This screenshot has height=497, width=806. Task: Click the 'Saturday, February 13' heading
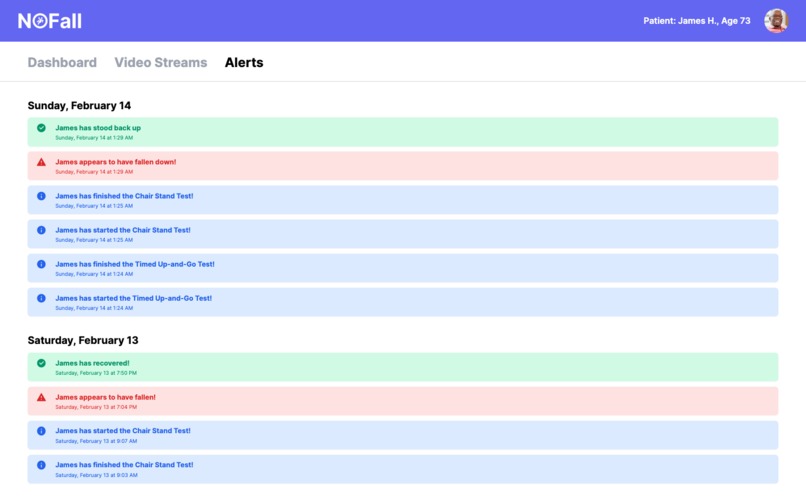pyautogui.click(x=83, y=340)
